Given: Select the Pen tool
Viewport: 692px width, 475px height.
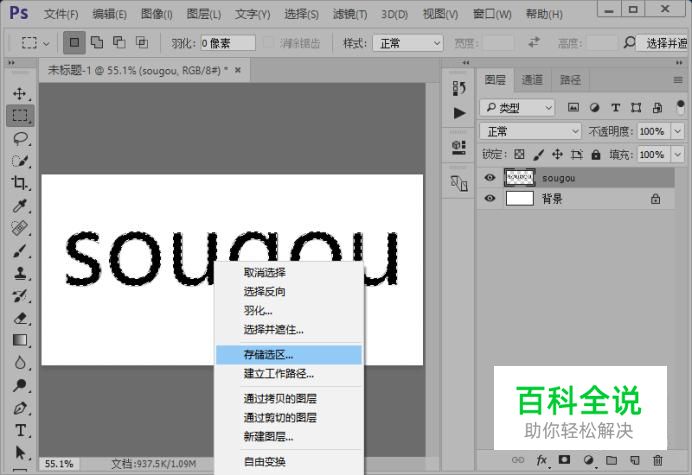Looking at the screenshot, I should click(19, 408).
